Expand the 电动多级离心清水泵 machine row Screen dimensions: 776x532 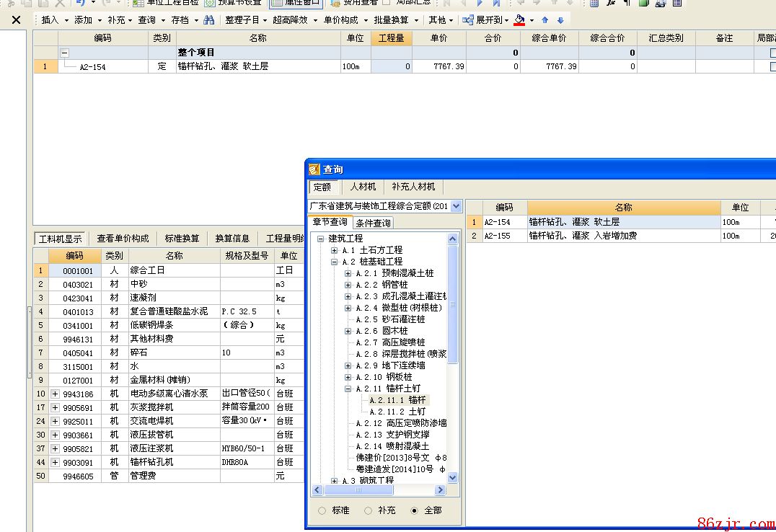click(x=55, y=394)
